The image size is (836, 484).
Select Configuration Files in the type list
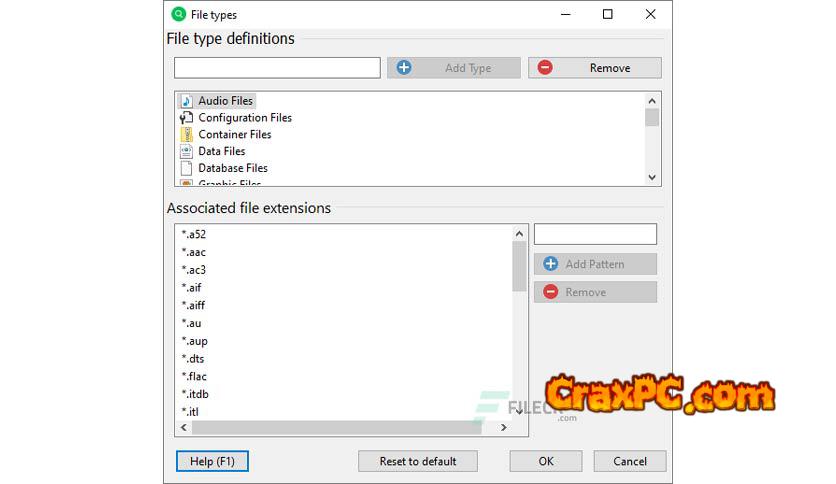click(x=245, y=118)
